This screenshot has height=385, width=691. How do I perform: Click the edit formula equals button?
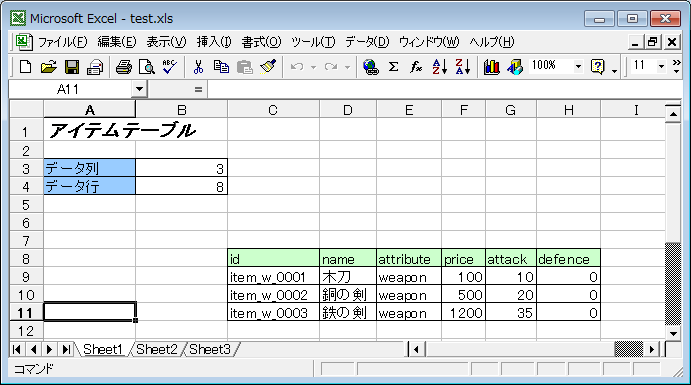198,90
